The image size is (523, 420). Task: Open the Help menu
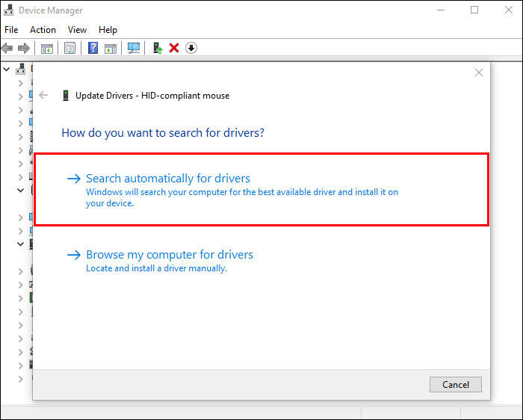pos(108,30)
